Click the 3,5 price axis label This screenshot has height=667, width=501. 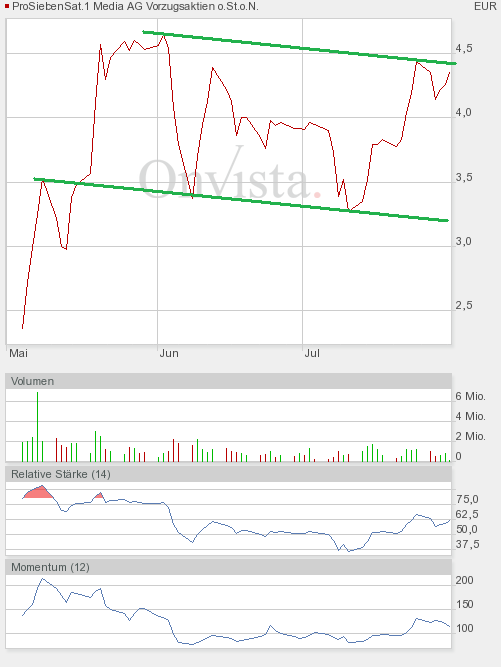click(x=464, y=177)
